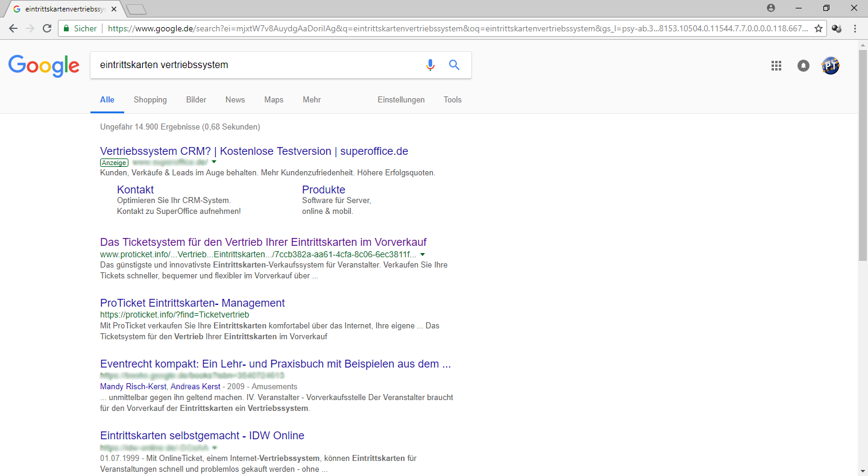The height and width of the screenshot is (476, 868).
Task: Expand the arrow beside the IDW Online URL
Action: (215, 448)
